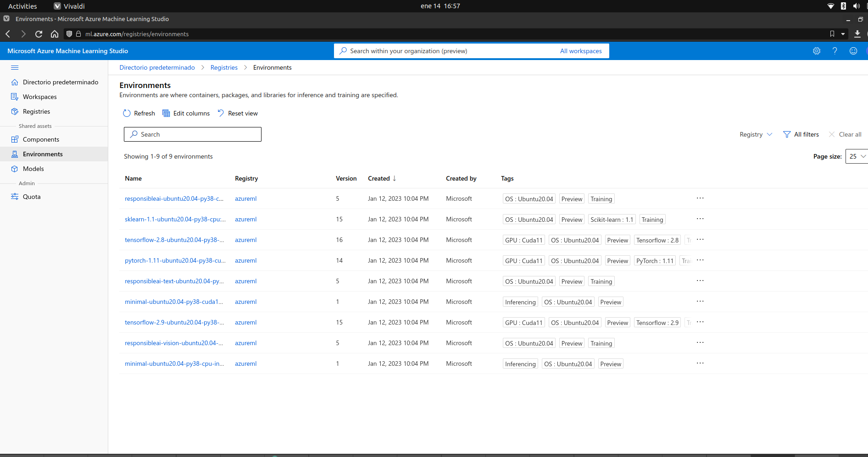Click the Refresh toolbar button
The image size is (868, 457).
(139, 113)
